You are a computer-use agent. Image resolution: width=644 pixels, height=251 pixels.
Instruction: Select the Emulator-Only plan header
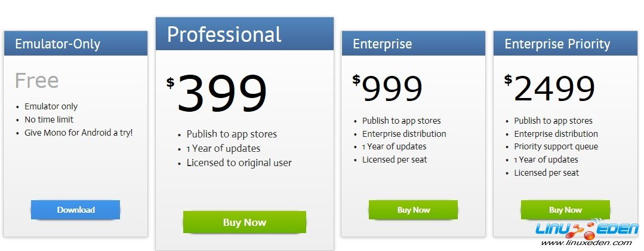tap(57, 44)
